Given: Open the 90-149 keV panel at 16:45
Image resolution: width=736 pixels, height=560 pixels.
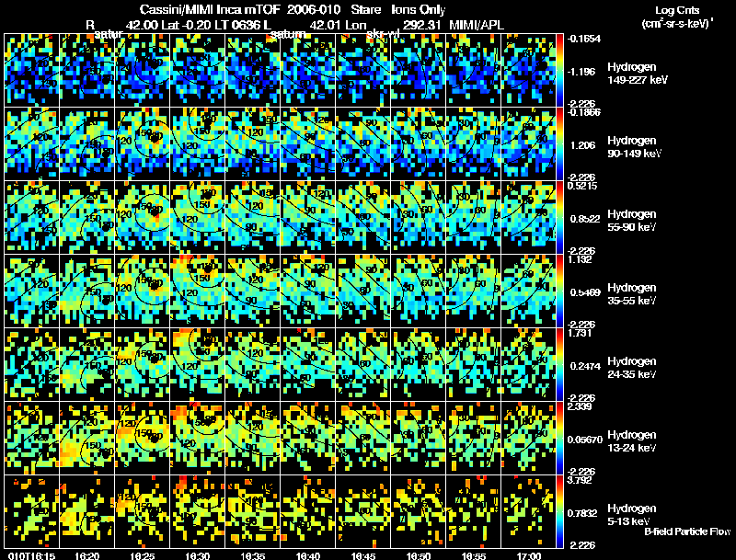Looking at the screenshot, I should [363, 144].
